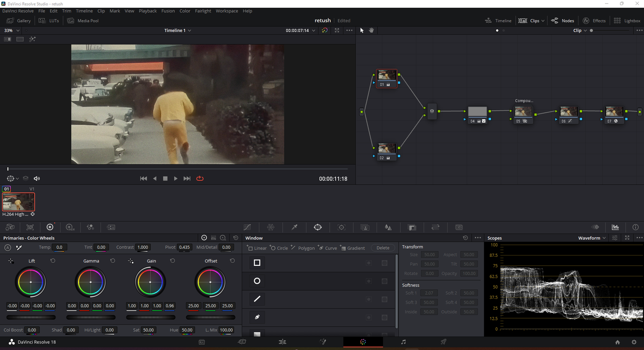Viewport: 644px width, 350px height.
Task: Open the Qualifier eyedropper palette
Action: point(295,227)
